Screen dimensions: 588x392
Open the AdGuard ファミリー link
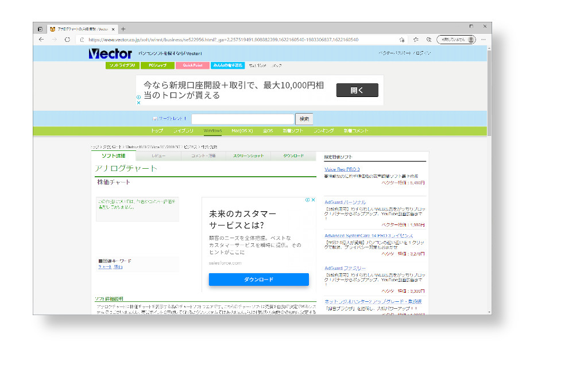(345, 269)
